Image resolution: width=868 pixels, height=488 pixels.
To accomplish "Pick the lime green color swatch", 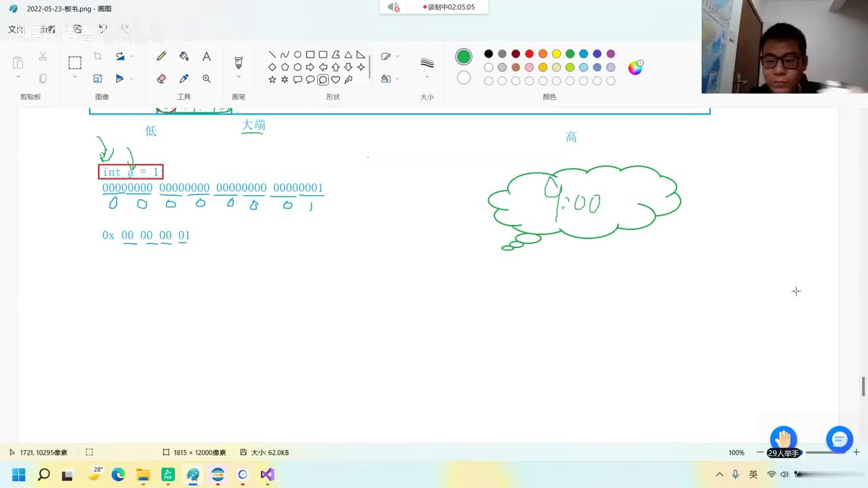I will point(570,68).
